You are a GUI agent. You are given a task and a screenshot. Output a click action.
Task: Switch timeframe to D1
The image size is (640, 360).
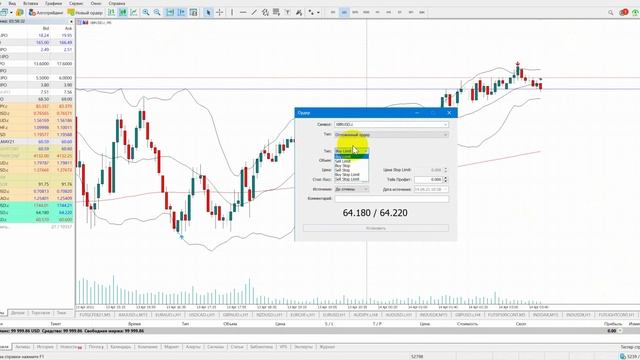coord(400,13)
